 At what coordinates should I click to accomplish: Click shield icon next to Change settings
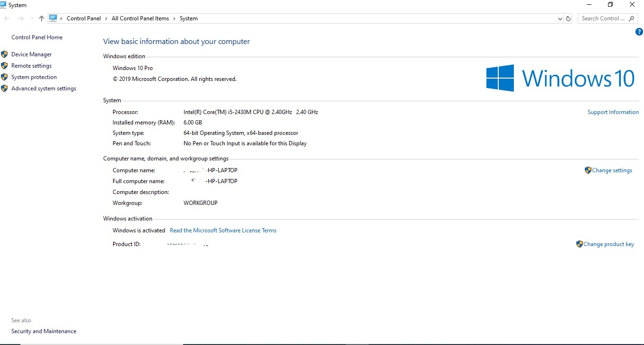tap(588, 170)
